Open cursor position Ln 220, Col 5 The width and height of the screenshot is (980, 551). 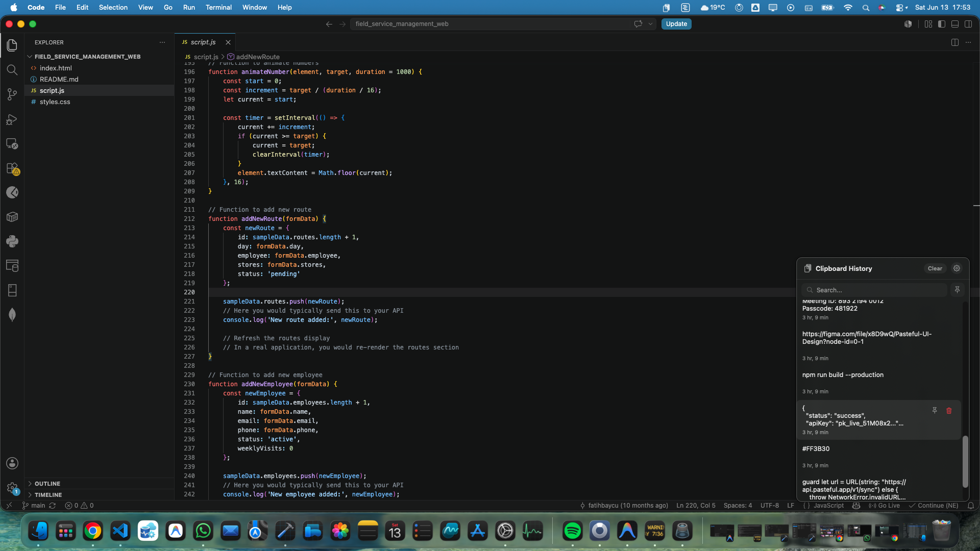coord(696,506)
